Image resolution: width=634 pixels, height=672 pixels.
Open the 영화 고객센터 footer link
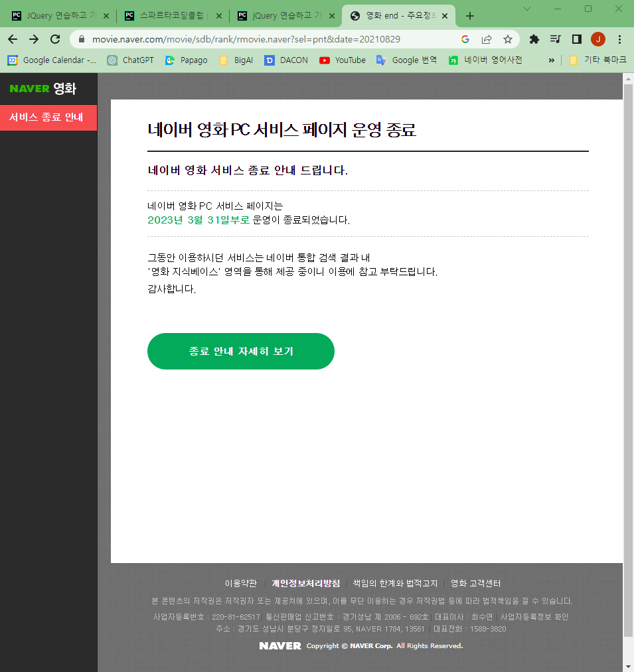(x=475, y=583)
